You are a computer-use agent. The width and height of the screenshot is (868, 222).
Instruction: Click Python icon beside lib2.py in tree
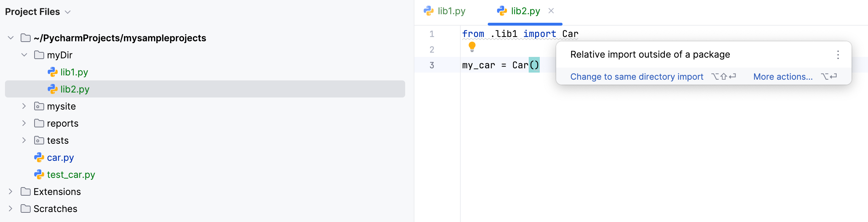[x=53, y=89]
